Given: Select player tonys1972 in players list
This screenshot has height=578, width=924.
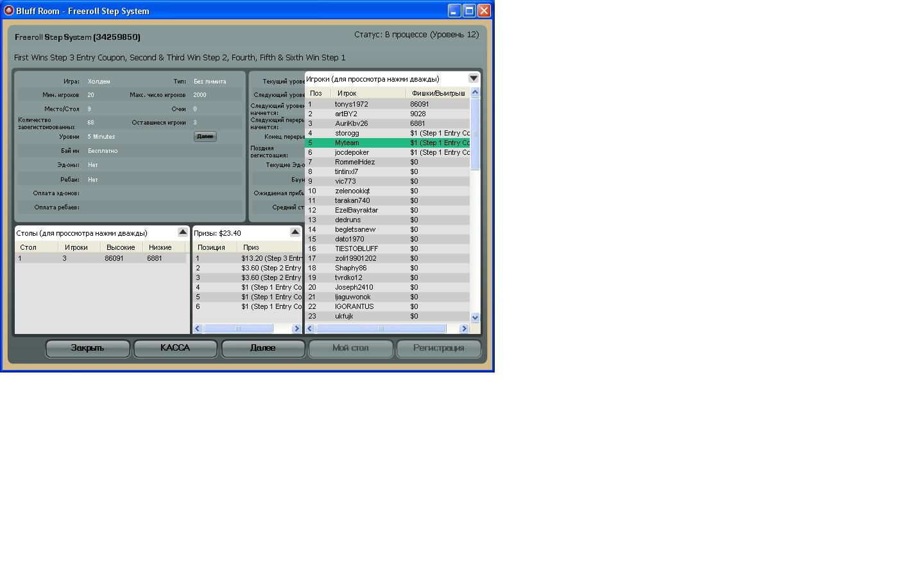Looking at the screenshot, I should point(351,104).
